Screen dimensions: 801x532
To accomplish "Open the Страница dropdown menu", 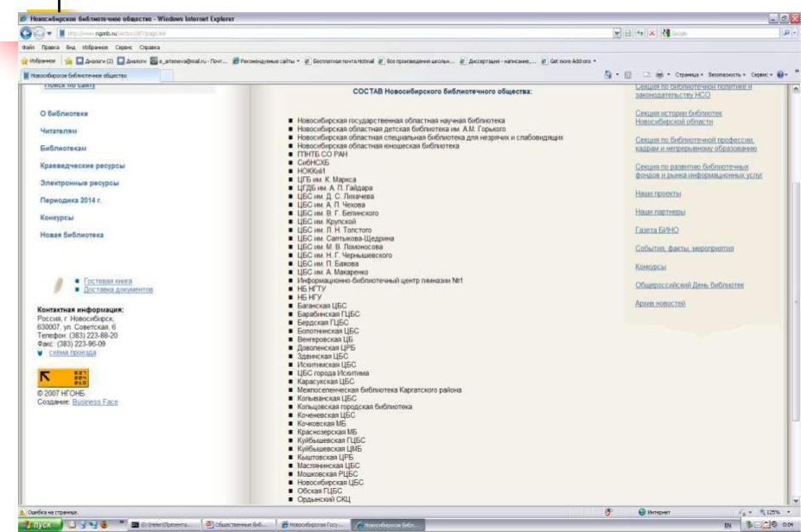I will tap(690, 74).
